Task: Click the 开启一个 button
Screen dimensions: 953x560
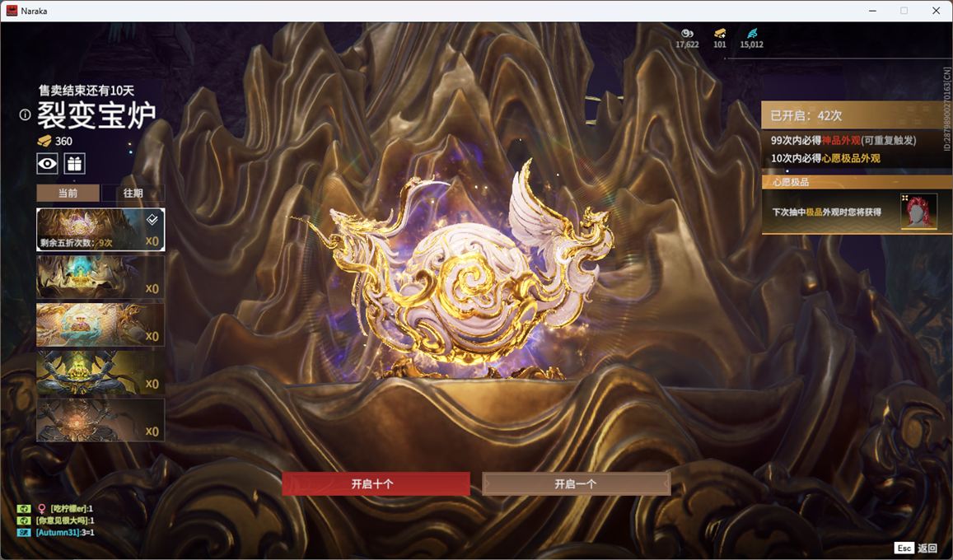Action: click(577, 484)
